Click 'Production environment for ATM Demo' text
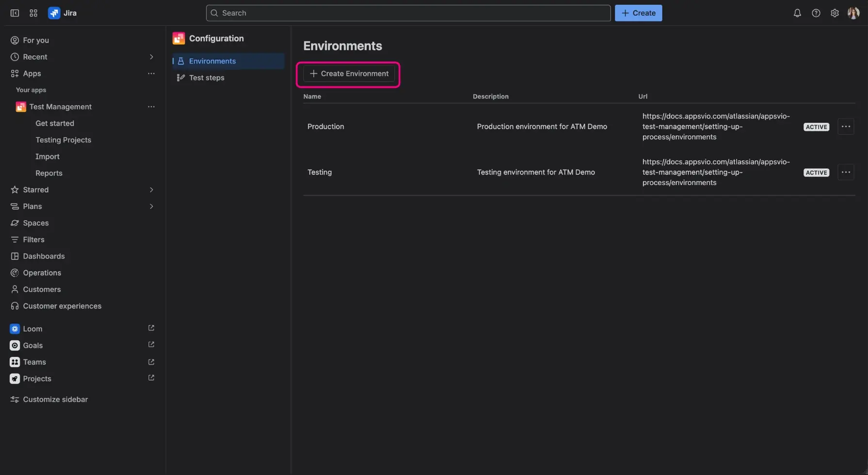 [542, 127]
